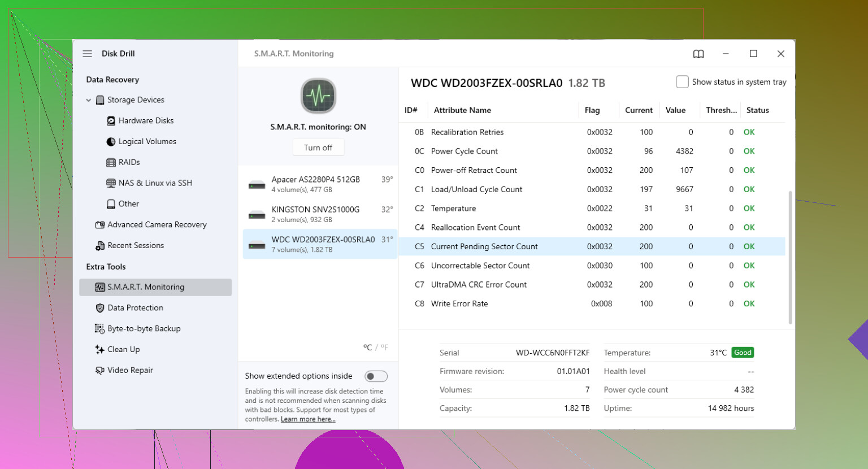
Task: Click the Current column header
Action: click(639, 110)
